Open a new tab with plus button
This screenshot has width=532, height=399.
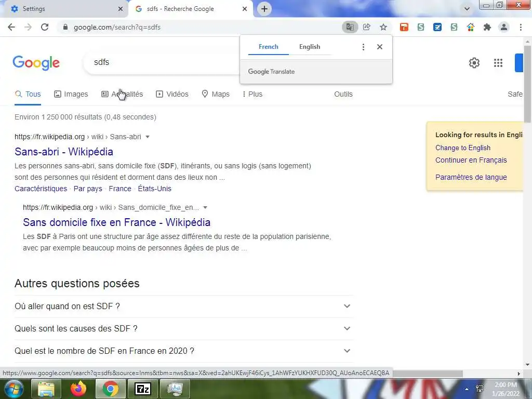point(264,9)
